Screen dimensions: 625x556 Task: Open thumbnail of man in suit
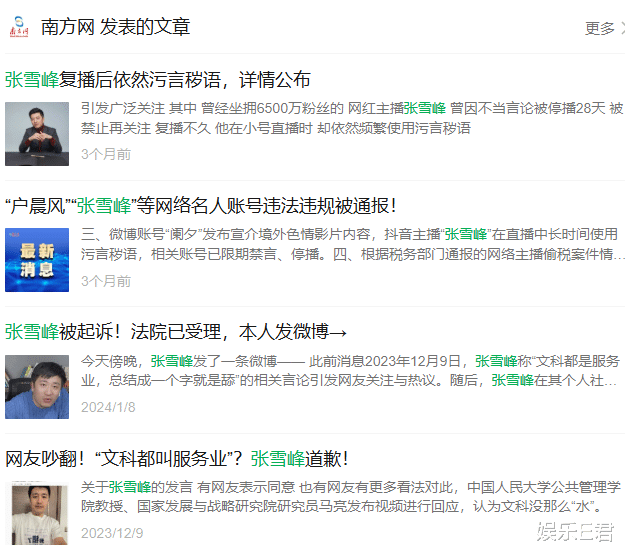(x=37, y=134)
